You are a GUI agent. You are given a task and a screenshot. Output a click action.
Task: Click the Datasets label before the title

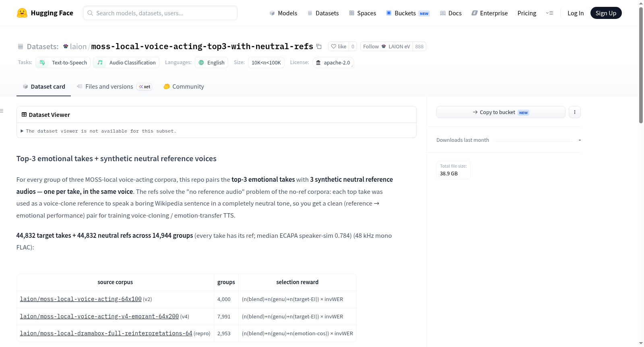[x=43, y=47]
